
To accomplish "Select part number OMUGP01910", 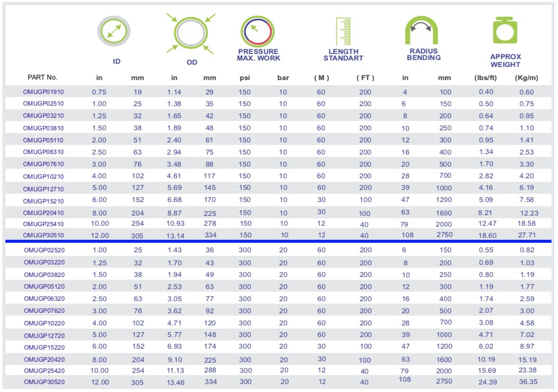I will click(x=43, y=92).
